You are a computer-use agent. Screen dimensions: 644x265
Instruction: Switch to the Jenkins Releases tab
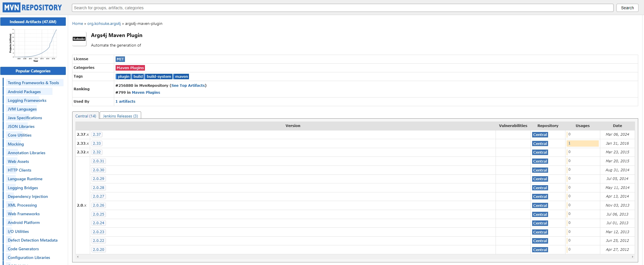coord(120,116)
